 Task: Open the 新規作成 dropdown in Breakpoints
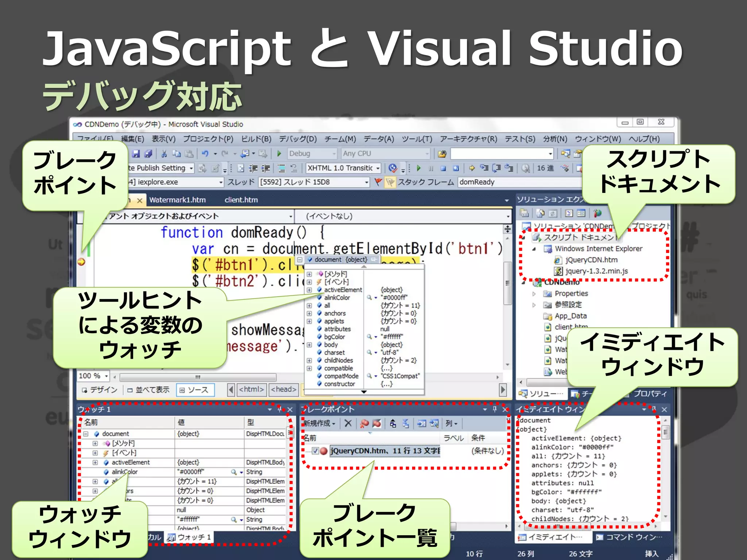pyautogui.click(x=319, y=423)
